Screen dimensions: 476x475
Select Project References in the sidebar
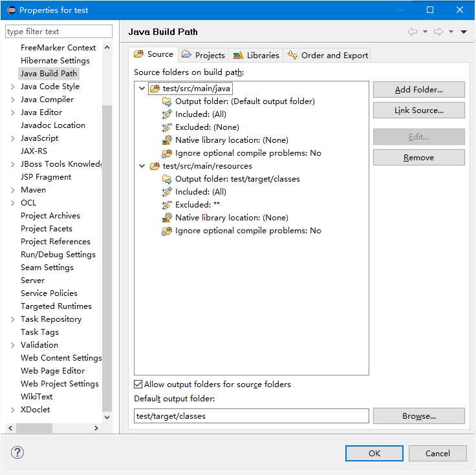(56, 242)
